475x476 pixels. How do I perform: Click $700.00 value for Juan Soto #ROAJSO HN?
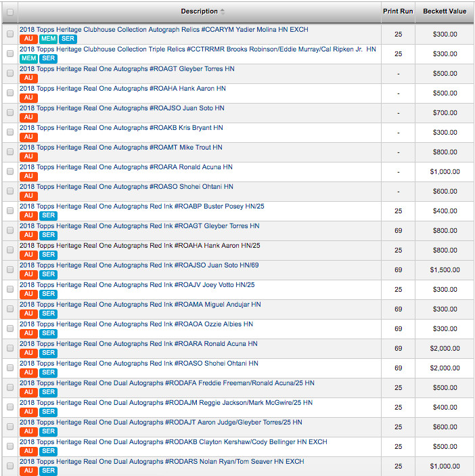(x=445, y=113)
